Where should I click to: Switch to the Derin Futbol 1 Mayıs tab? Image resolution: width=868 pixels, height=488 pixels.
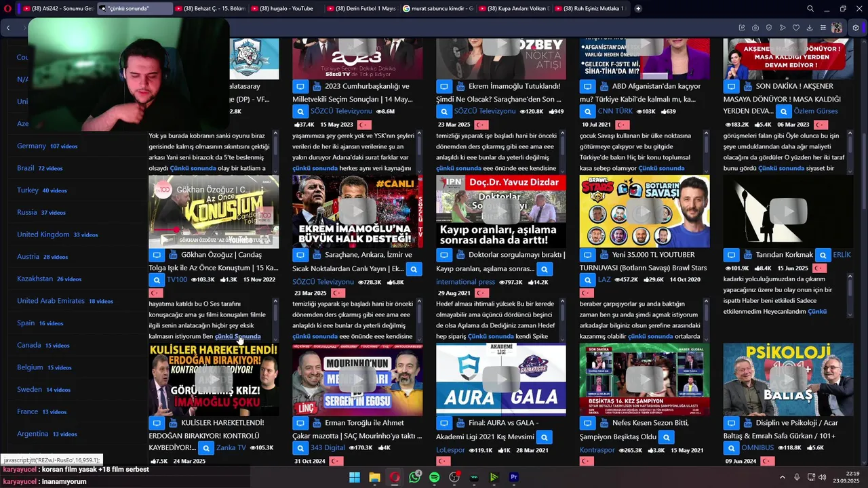coord(363,9)
